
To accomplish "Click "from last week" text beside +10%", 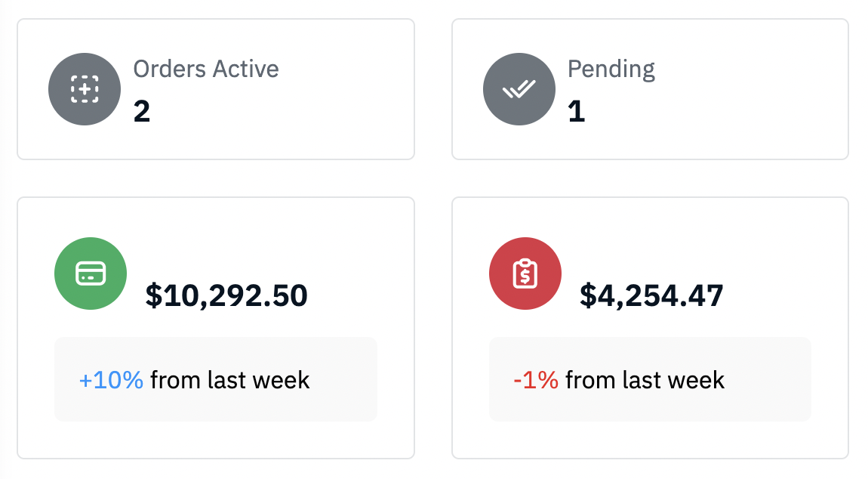I will pyautogui.click(x=229, y=380).
